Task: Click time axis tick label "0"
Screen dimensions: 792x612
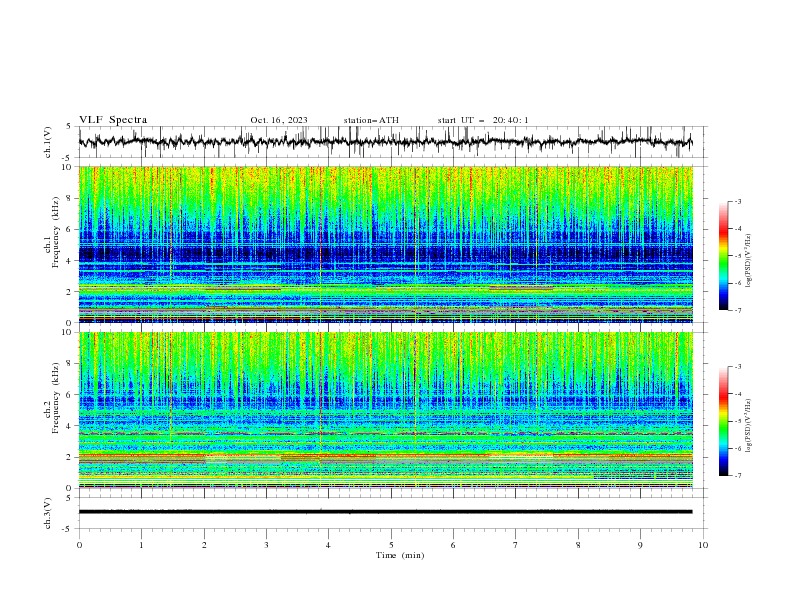Action: click(x=79, y=545)
